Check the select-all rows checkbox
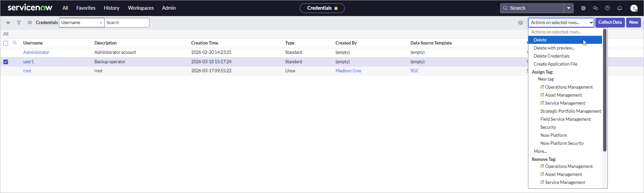The width and height of the screenshot is (644, 193). [6, 43]
